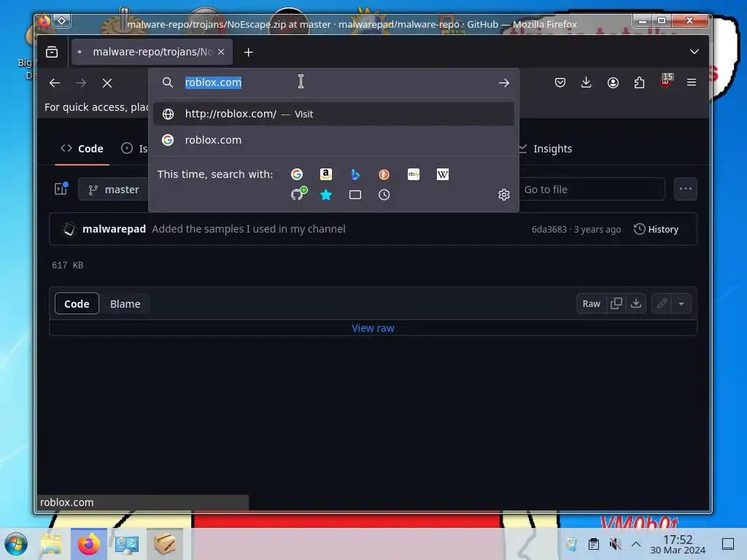Search open tabs icon
The height and width of the screenshot is (560, 747).
(x=355, y=195)
